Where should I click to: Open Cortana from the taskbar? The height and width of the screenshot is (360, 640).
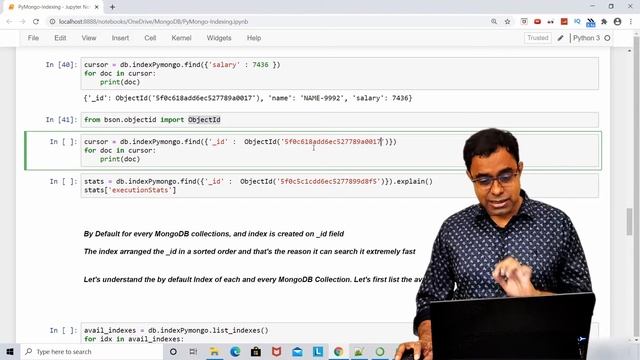[x=173, y=351]
